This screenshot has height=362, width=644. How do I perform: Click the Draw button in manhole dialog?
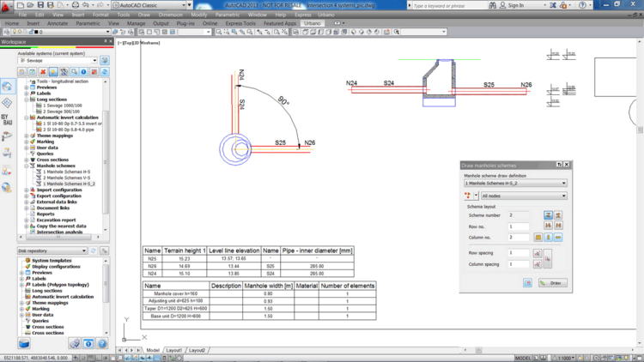coord(553,282)
